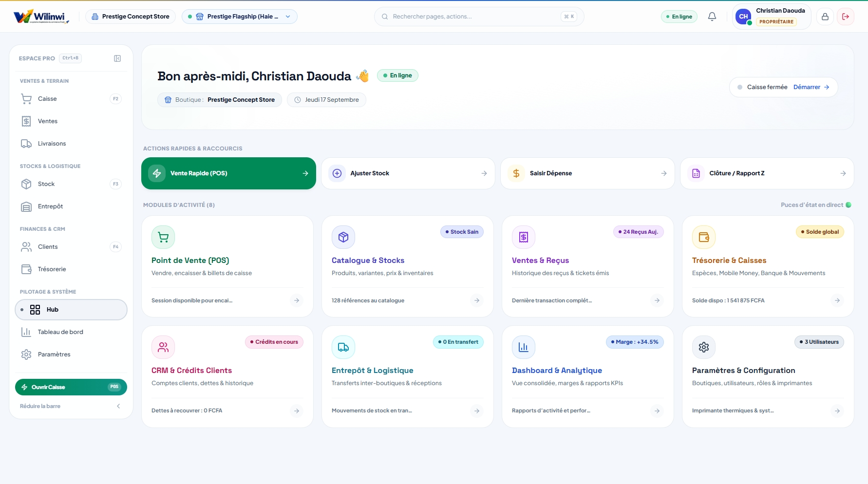
Task: Click the CRM & Crédits Clients people icon
Action: coord(163,347)
